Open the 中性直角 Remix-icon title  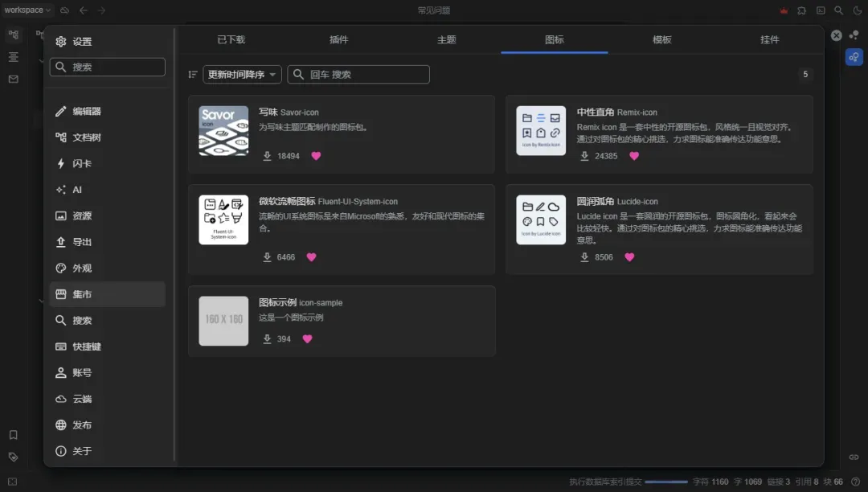(616, 113)
